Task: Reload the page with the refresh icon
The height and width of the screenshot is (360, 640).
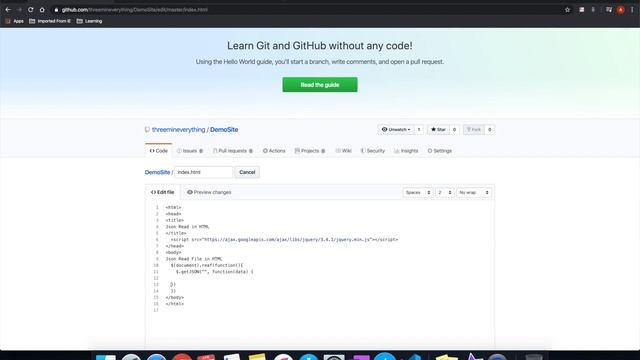Action: tap(31, 9)
